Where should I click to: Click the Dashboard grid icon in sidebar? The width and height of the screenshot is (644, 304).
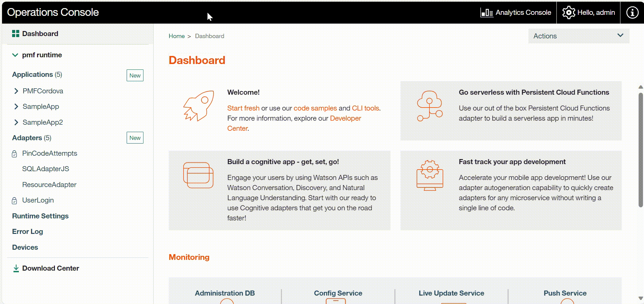(15, 34)
